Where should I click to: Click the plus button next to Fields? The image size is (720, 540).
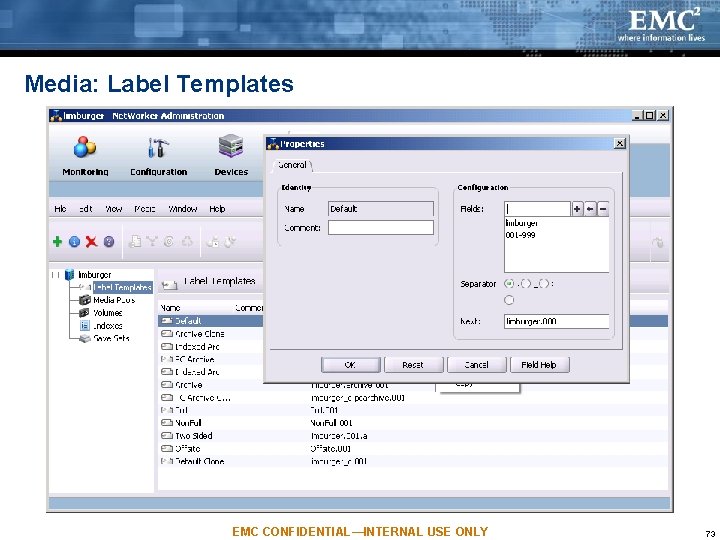(x=577, y=209)
